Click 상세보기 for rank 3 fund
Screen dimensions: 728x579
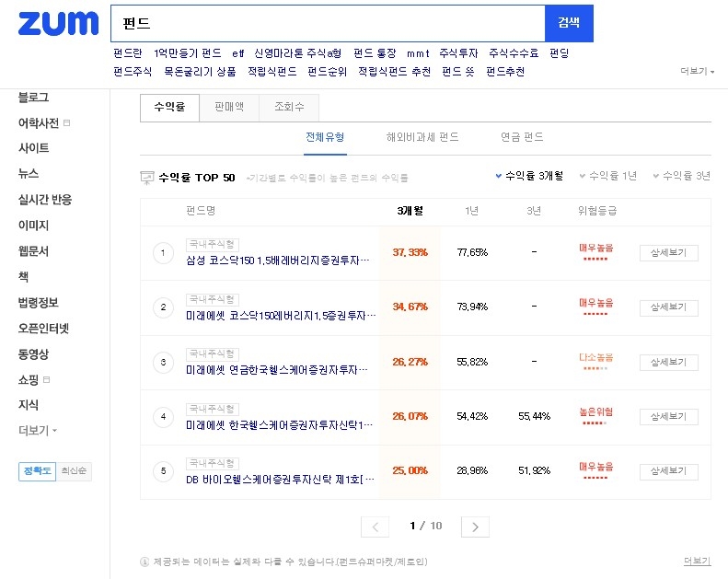coord(668,362)
